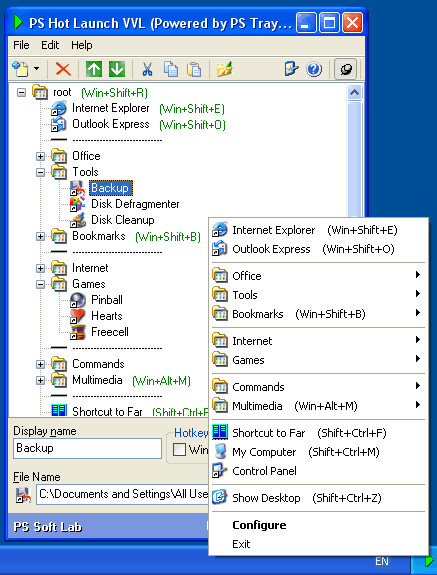Collapse the Tools folder in tree

[x=40, y=172]
